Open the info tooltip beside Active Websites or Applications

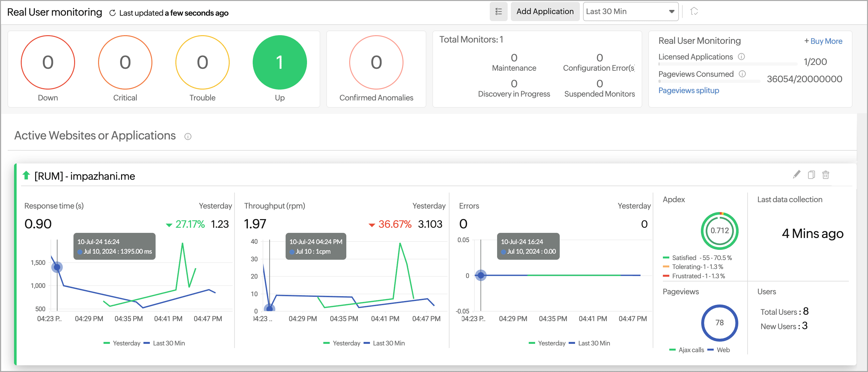pyautogui.click(x=188, y=137)
